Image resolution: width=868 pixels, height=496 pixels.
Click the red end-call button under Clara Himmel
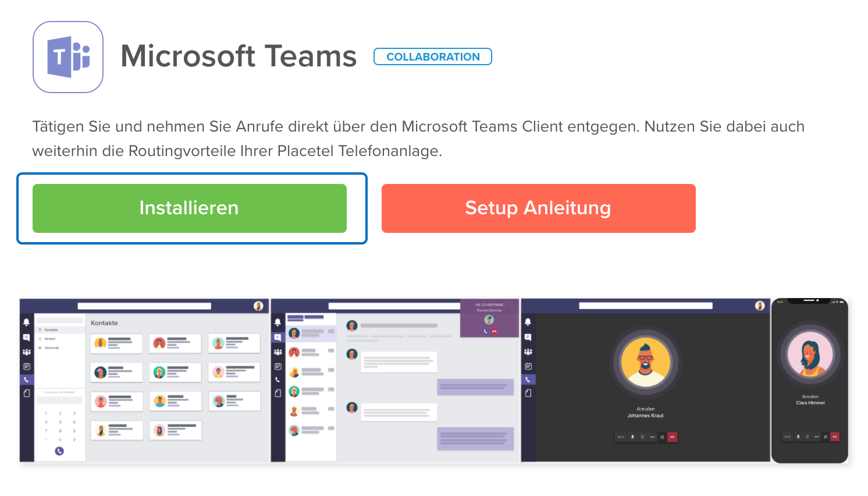(835, 437)
